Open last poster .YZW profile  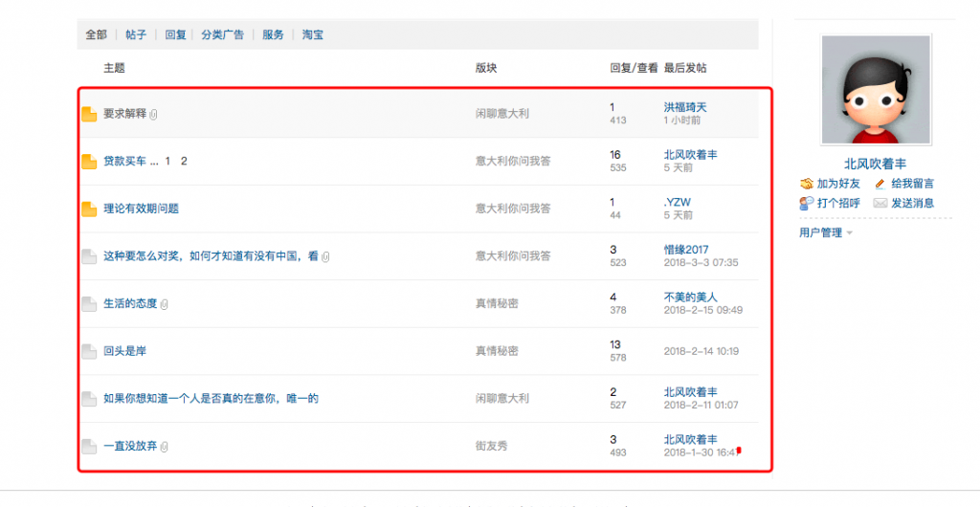pyautogui.click(x=678, y=202)
